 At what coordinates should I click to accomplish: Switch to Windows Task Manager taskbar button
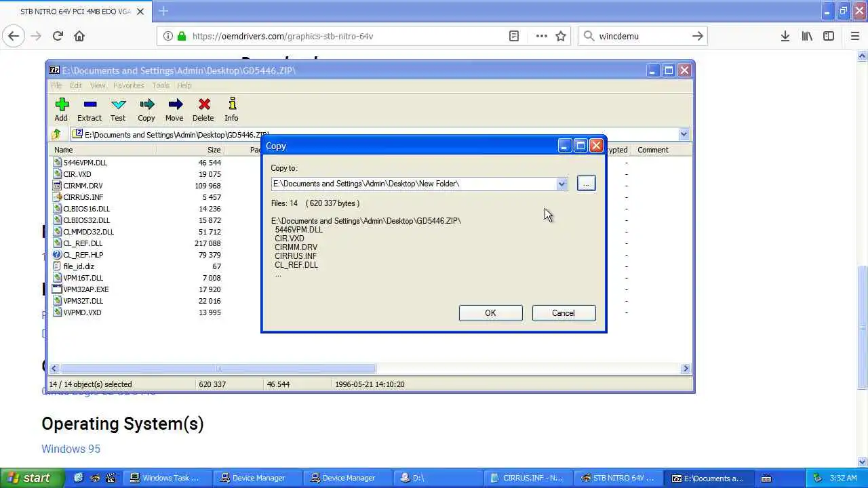click(169, 478)
